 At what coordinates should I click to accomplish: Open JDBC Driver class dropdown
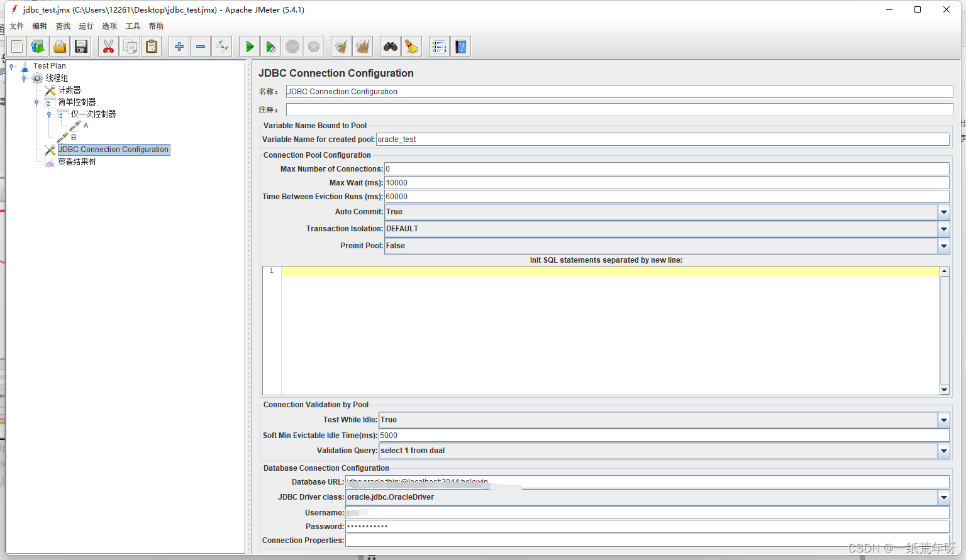coord(944,497)
